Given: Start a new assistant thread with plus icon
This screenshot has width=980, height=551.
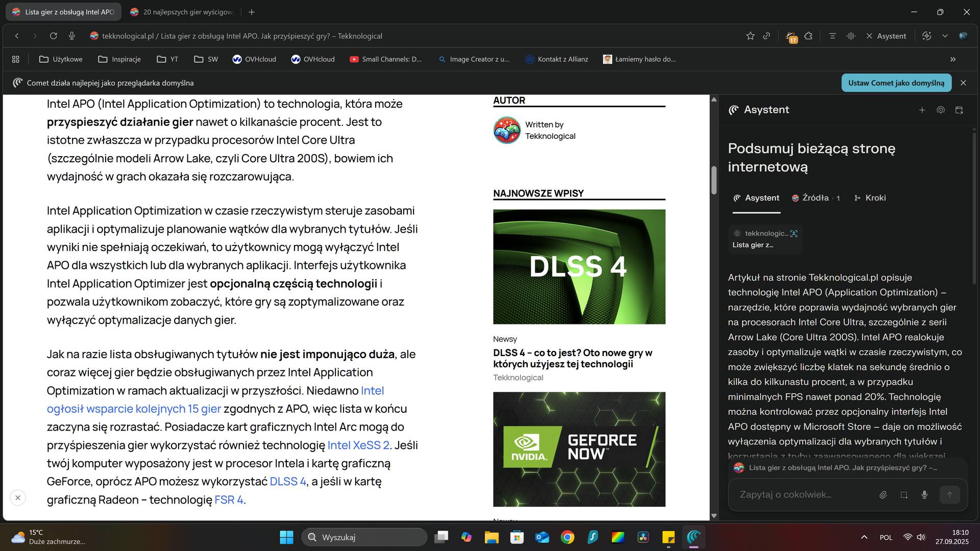Looking at the screenshot, I should coord(922,110).
